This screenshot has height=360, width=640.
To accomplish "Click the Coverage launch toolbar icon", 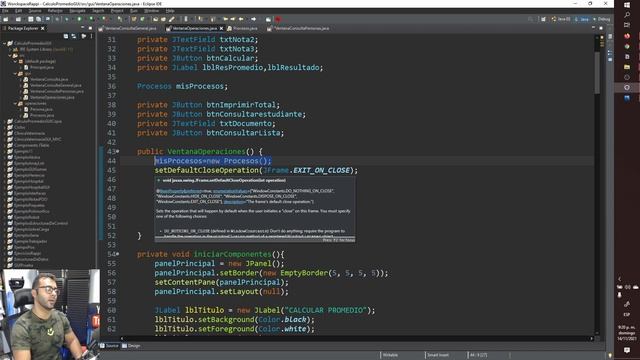I will (x=92, y=19).
